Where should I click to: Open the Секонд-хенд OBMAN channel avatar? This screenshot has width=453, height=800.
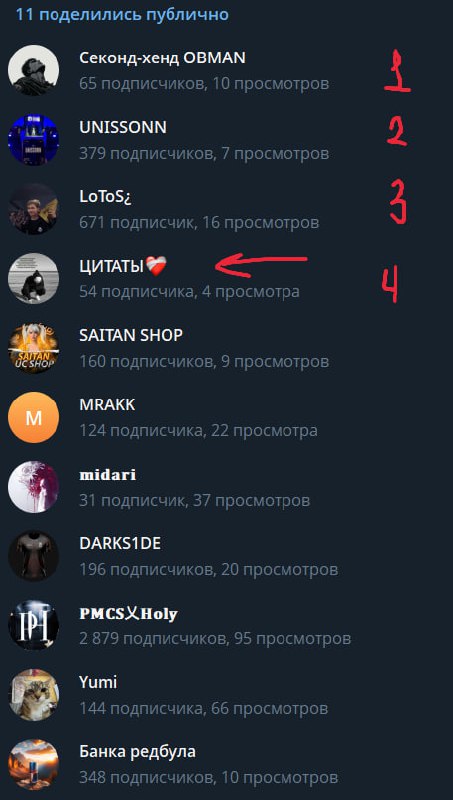click(33, 70)
